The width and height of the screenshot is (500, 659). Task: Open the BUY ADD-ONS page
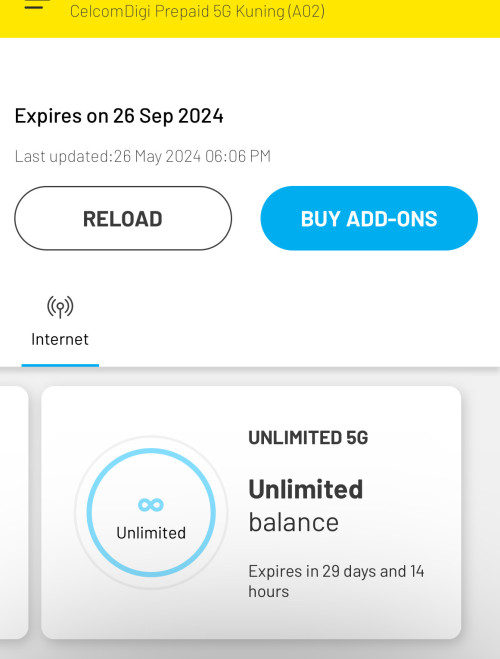pyautogui.click(x=369, y=218)
